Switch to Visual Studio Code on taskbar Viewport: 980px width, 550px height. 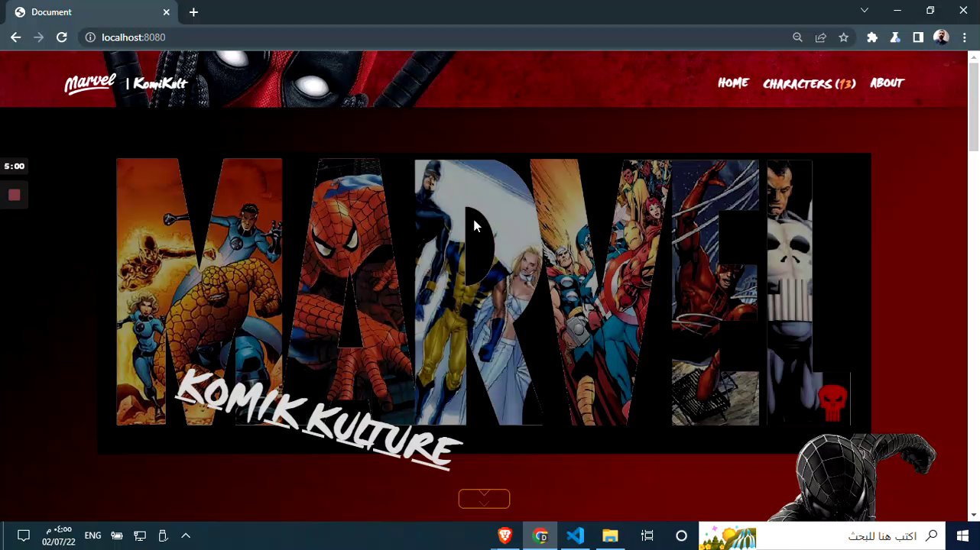576,536
